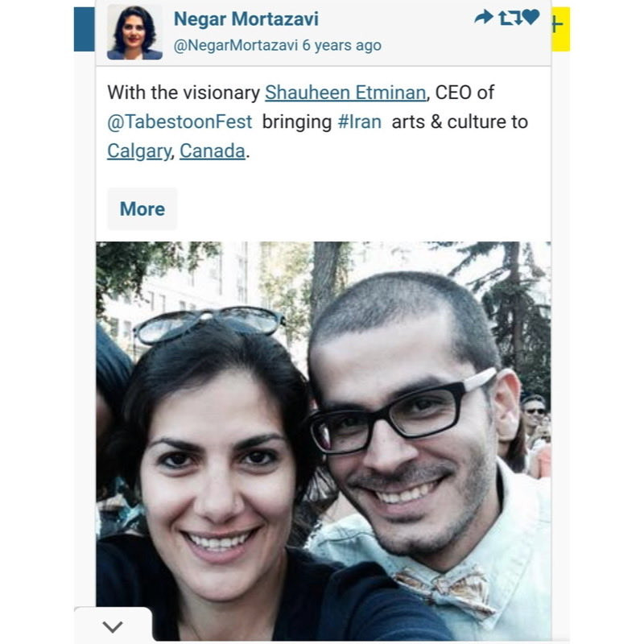Click the retweet icon

pos(510,18)
